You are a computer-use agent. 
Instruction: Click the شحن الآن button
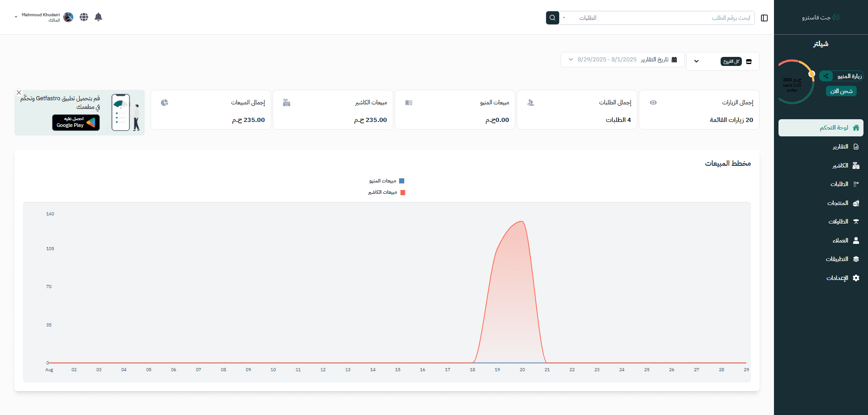tap(841, 91)
